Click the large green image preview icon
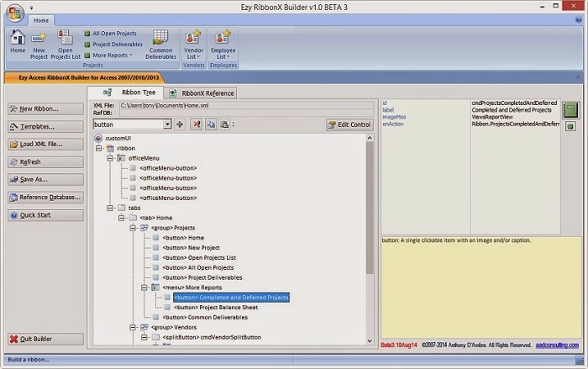Viewport: 588px width, 369px height. [570, 110]
